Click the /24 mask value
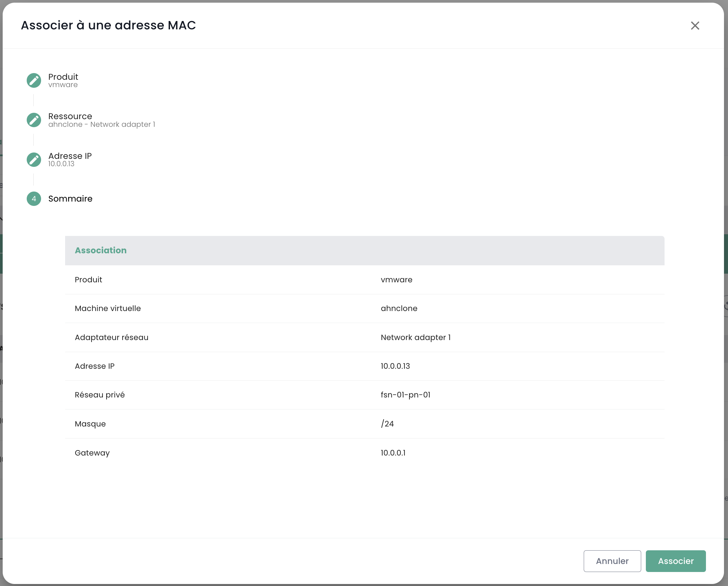 tap(387, 424)
